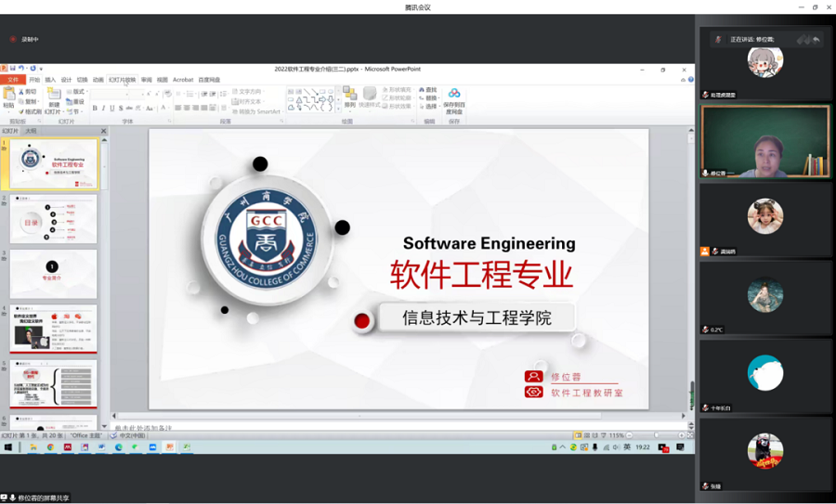
Task: Open the Insert (插入) ribbon tab
Action: click(x=50, y=80)
